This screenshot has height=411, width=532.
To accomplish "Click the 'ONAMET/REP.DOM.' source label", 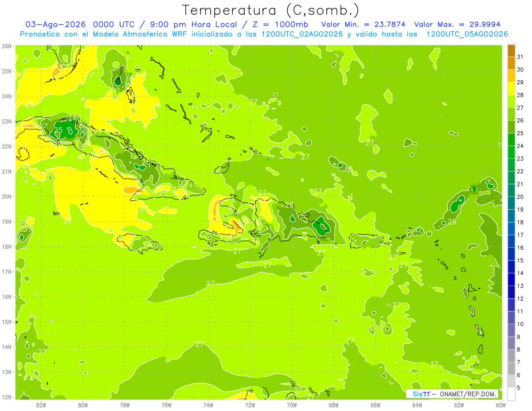I will [x=468, y=394].
